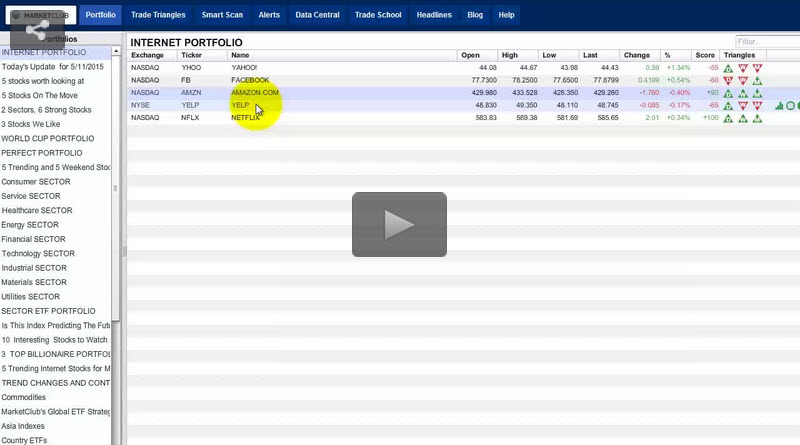Open the Commodities portfolio

tap(23, 397)
